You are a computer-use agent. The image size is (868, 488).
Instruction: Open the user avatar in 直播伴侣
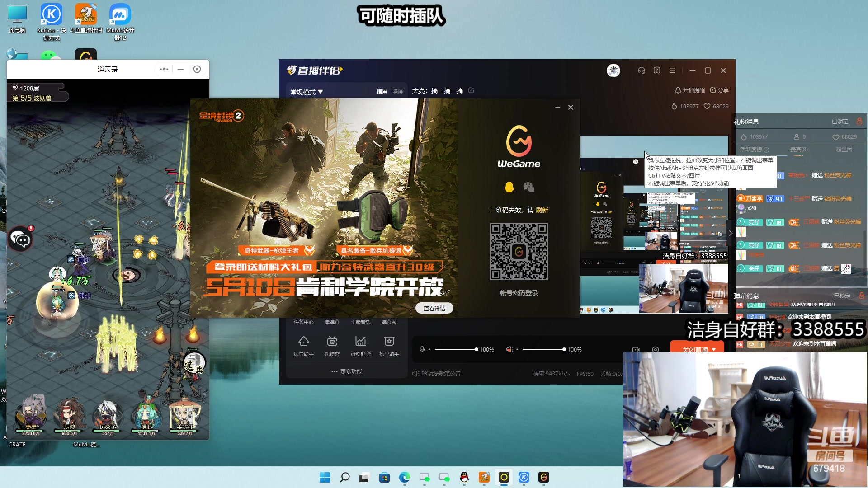click(613, 70)
